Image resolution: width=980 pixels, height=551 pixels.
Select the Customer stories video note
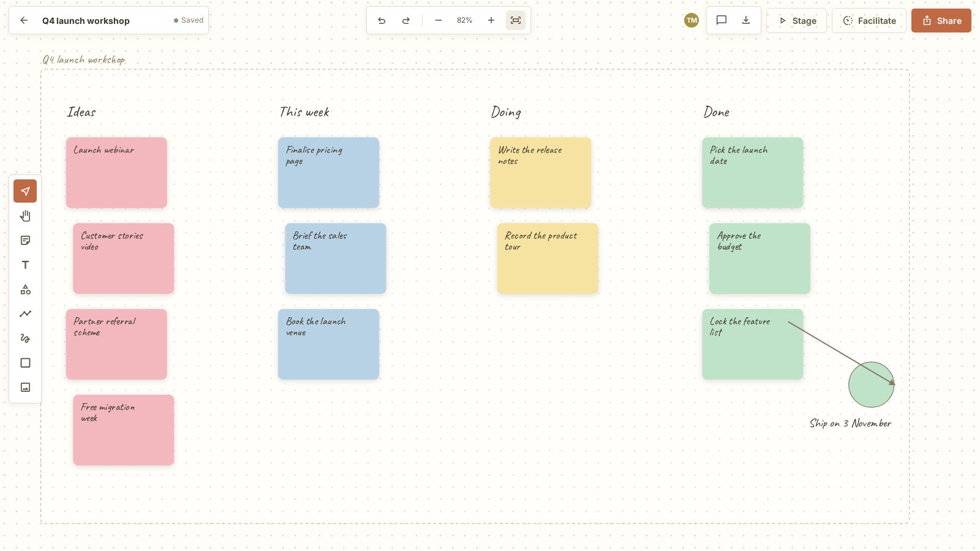click(x=123, y=258)
